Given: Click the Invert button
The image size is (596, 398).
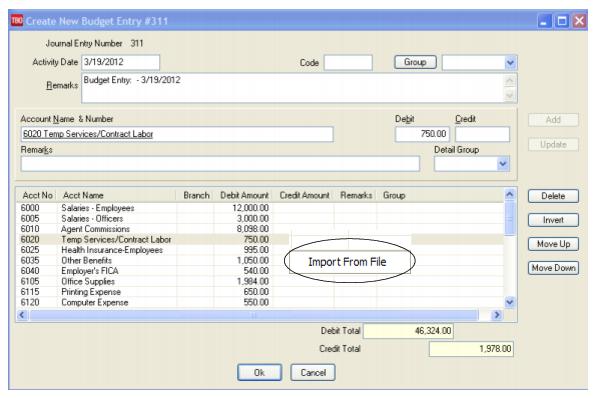Looking at the screenshot, I should pyautogui.click(x=553, y=220).
